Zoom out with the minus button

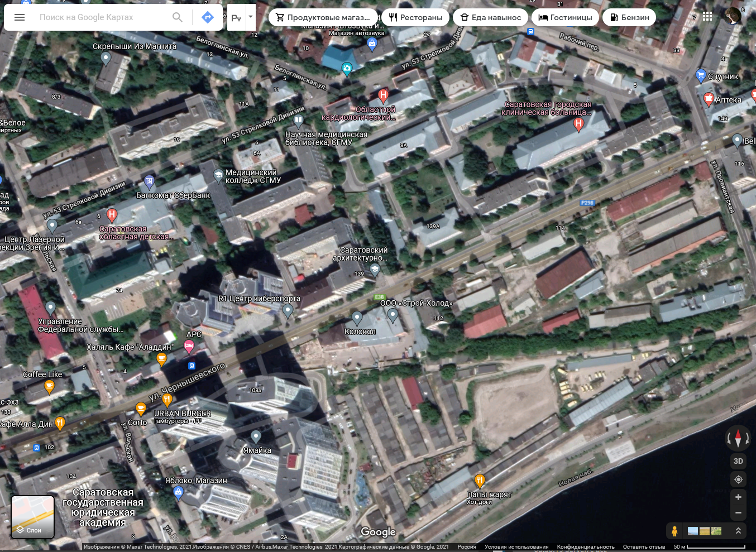click(738, 512)
